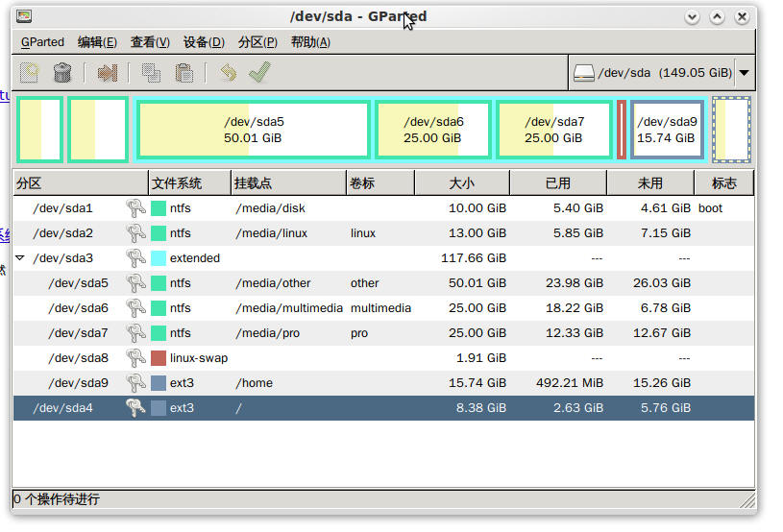
Task: Click the Paste partition toolbar icon
Action: pos(184,73)
